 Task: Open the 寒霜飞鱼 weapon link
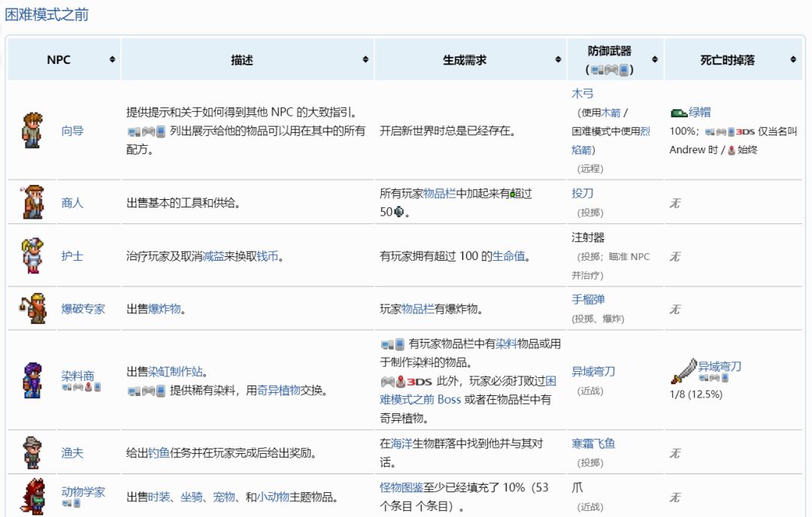pyautogui.click(x=593, y=443)
